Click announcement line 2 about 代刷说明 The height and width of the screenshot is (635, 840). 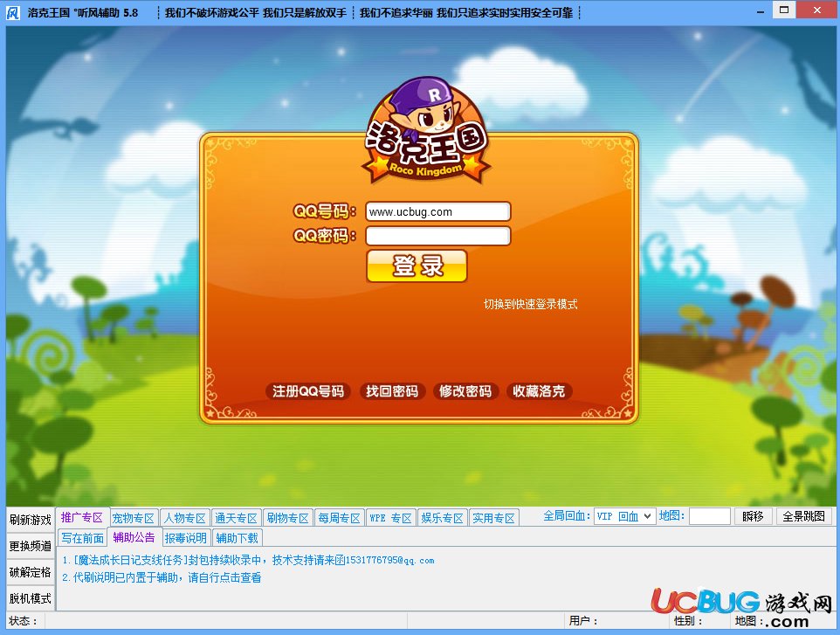coord(162,577)
